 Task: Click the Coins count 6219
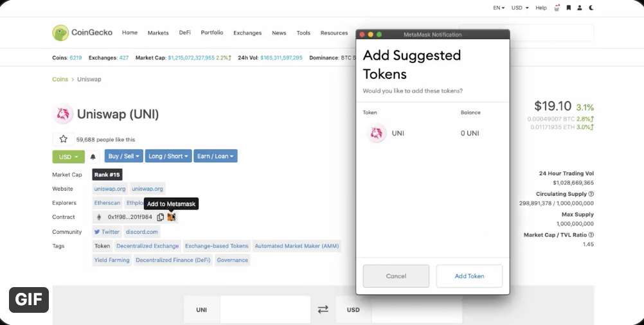(x=76, y=58)
